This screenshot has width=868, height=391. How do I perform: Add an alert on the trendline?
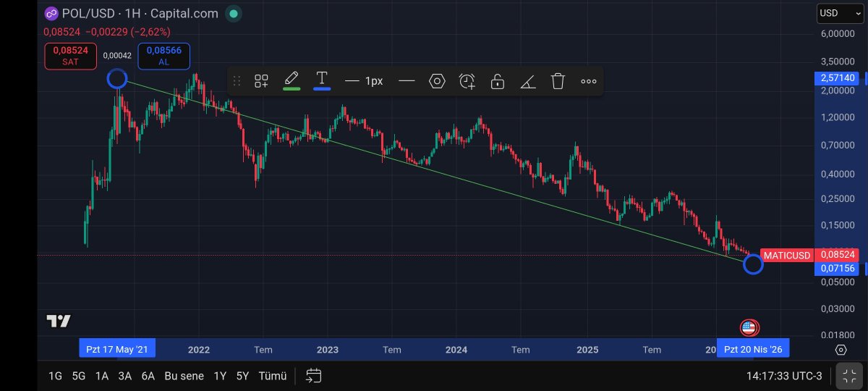coord(467,81)
